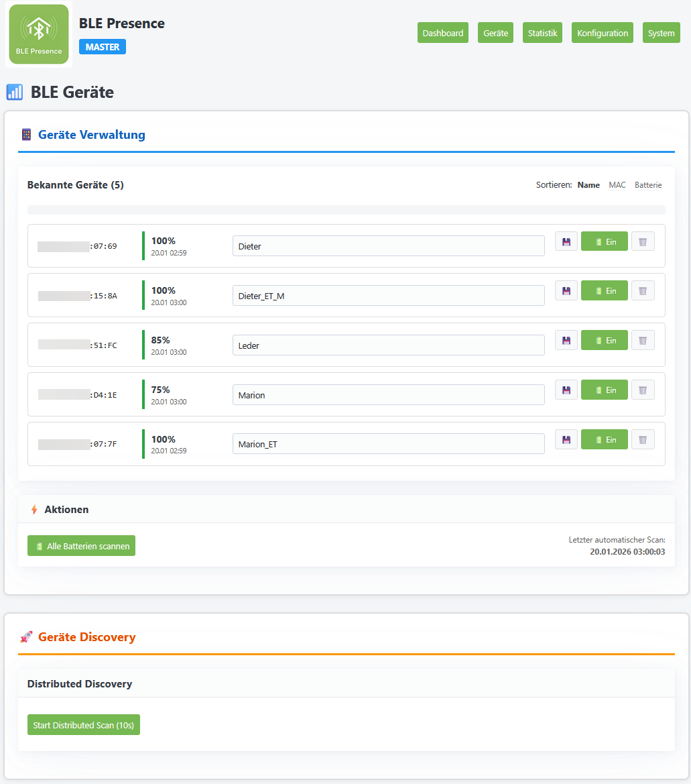The image size is (691, 784).
Task: Sort devices by Batterie
Action: click(648, 185)
